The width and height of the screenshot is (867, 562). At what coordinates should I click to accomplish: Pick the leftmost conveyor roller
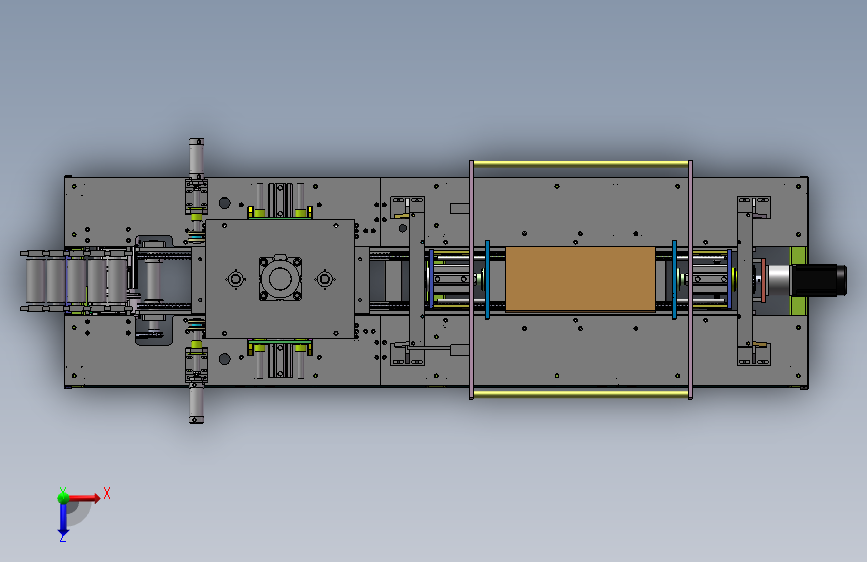click(x=35, y=280)
